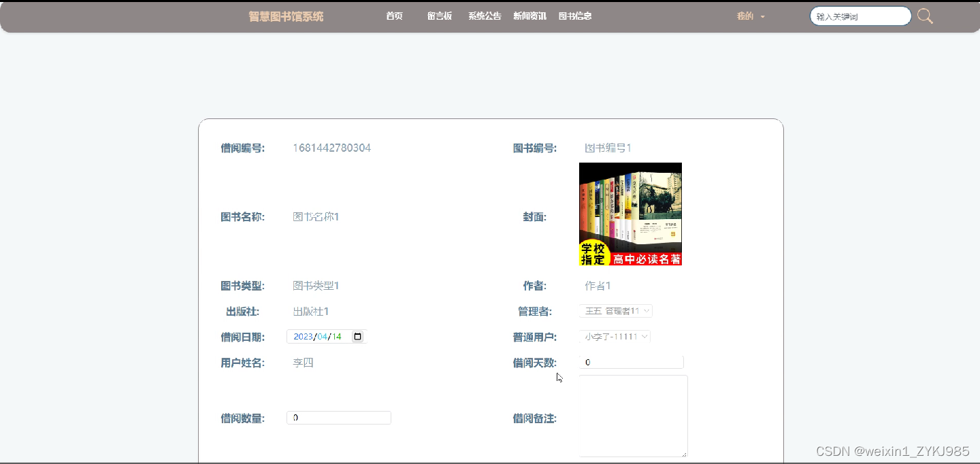The width and height of the screenshot is (980, 464).
Task: Click the 出版社1 value
Action: (311, 312)
